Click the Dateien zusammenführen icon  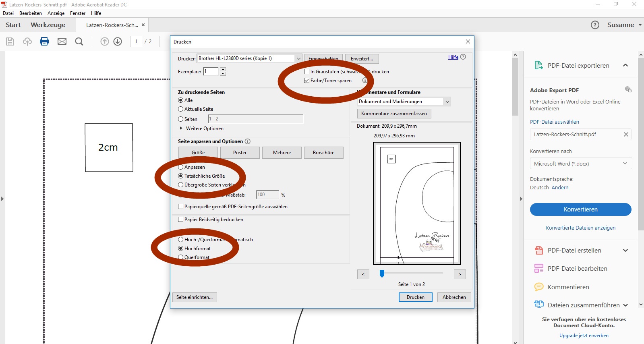(538, 305)
